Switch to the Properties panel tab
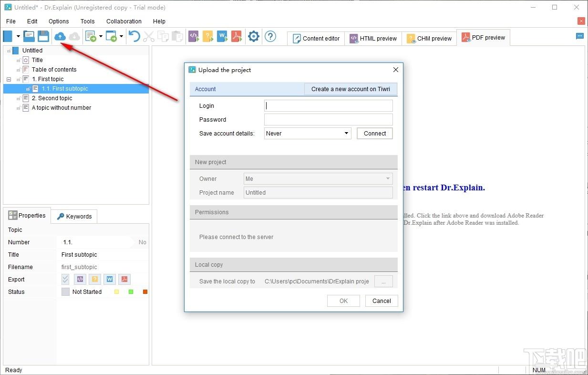 (x=27, y=216)
